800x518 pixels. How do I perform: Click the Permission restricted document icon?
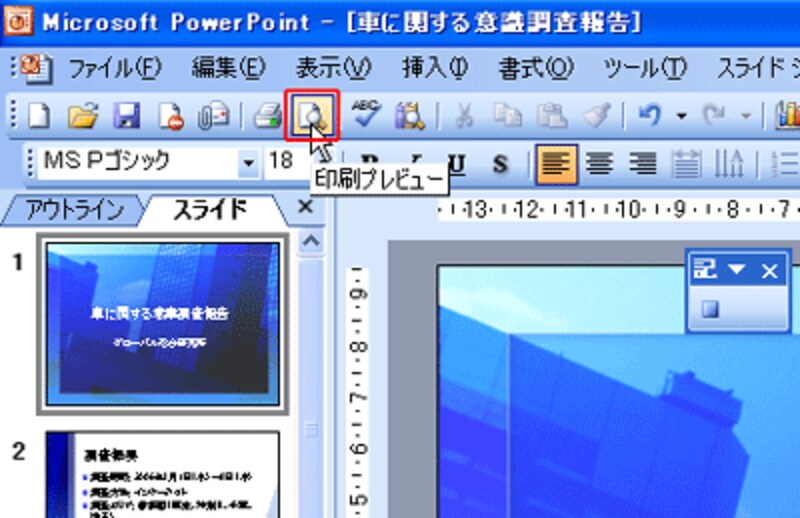[x=171, y=116]
